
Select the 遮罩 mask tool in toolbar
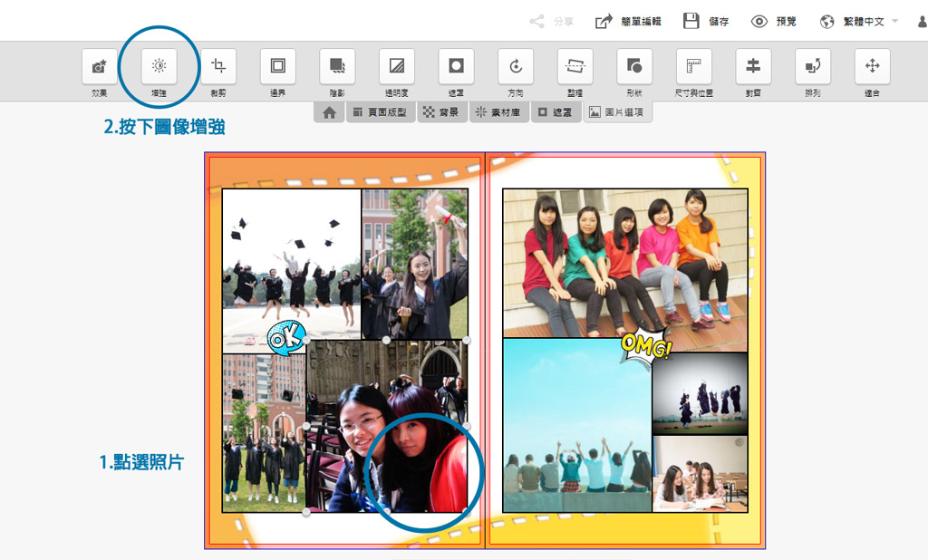click(457, 66)
